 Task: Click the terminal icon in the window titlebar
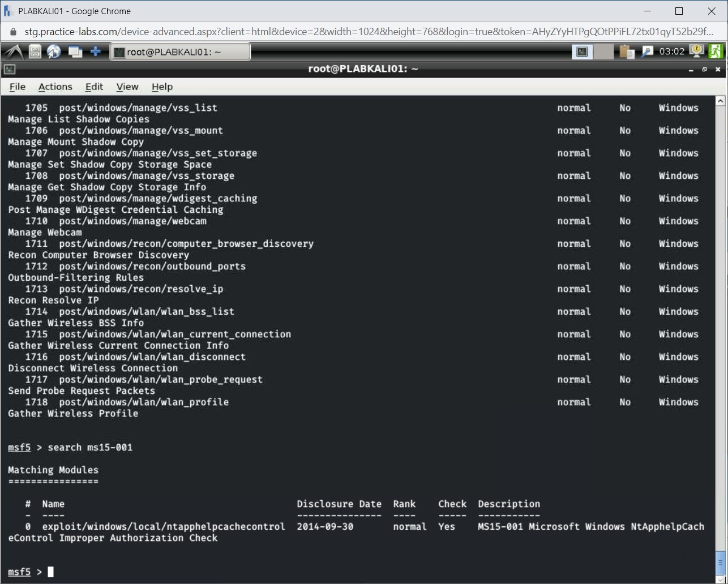10,68
